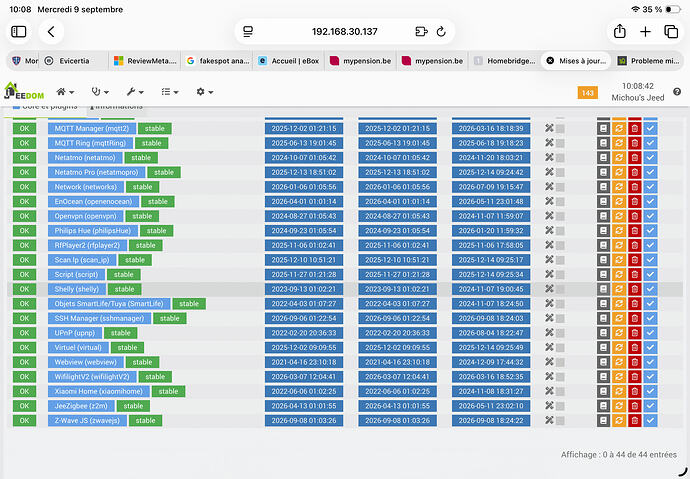The width and height of the screenshot is (690, 479).
Task: Reinstall icon for Shelly row
Action: click(x=619, y=289)
